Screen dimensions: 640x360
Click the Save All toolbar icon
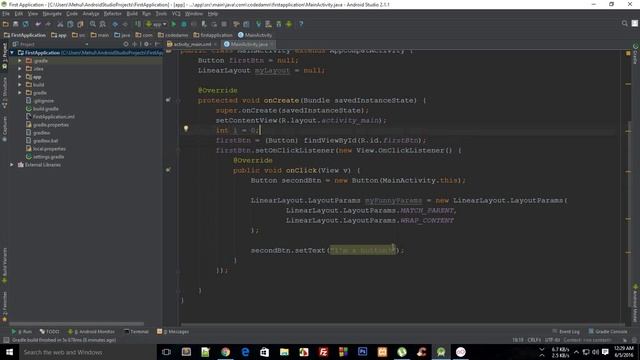click(16, 24)
